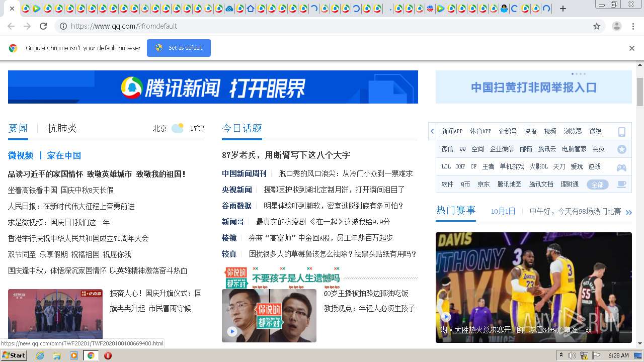
Task: Open the 今日话题 section heading
Action: point(242,128)
